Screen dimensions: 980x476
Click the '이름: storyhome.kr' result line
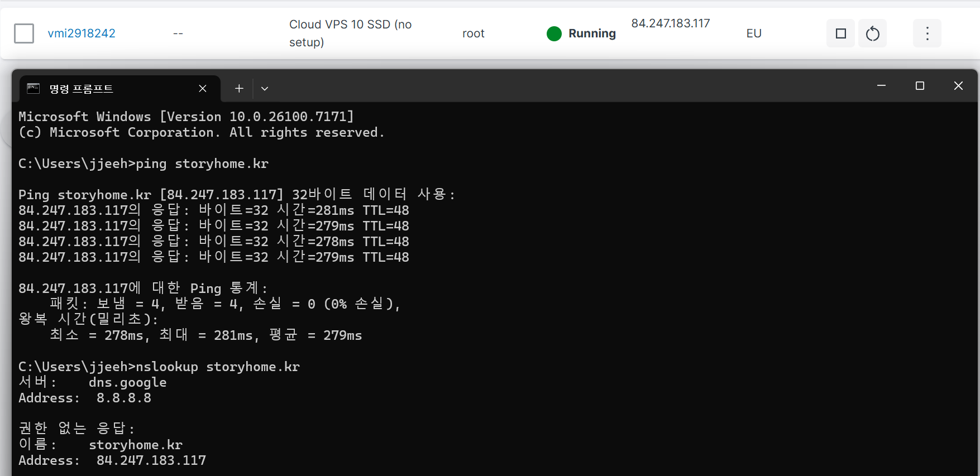pyautogui.click(x=101, y=445)
